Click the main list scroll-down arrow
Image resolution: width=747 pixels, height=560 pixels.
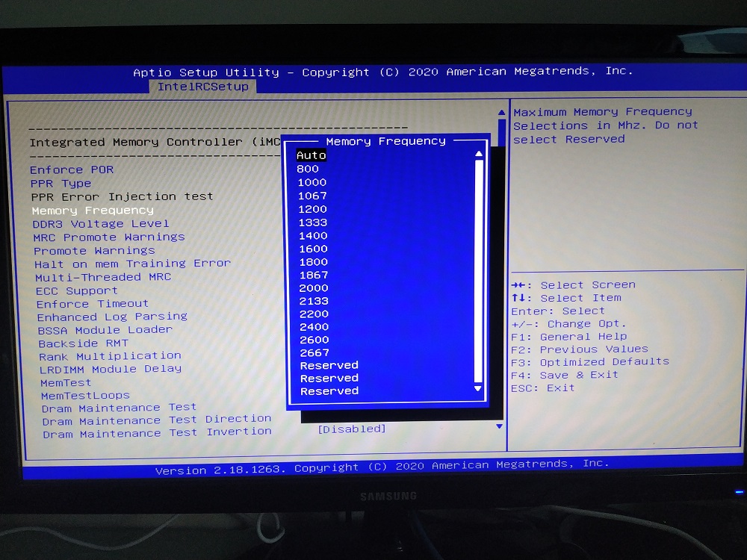coord(499,426)
